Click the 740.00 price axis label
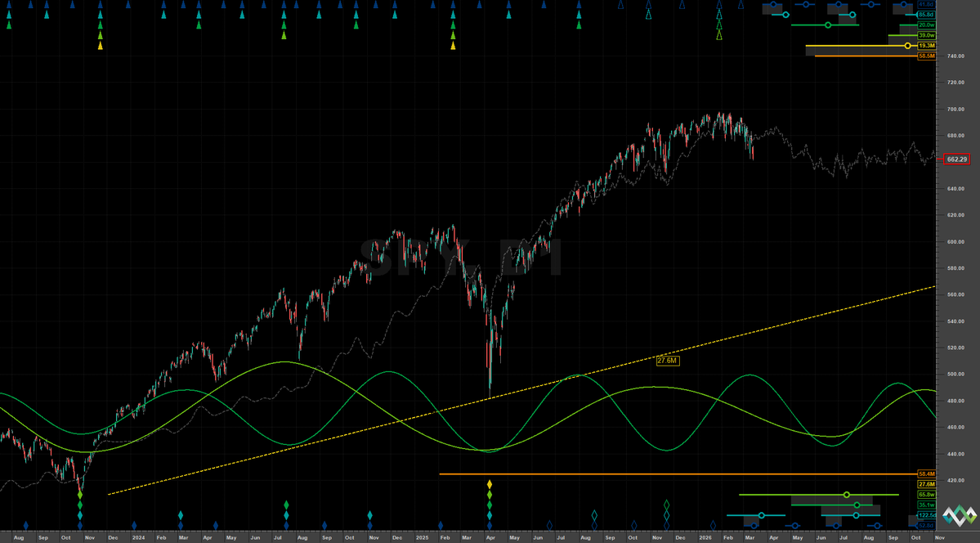Viewport: 980px width, 543px height. [954, 56]
